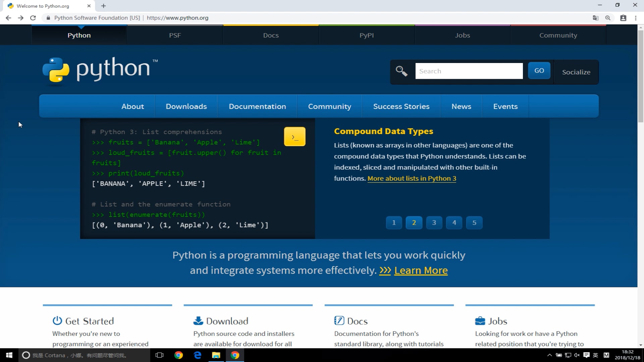The height and width of the screenshot is (362, 644).
Task: Switch to the PyPI tab
Action: [366, 35]
